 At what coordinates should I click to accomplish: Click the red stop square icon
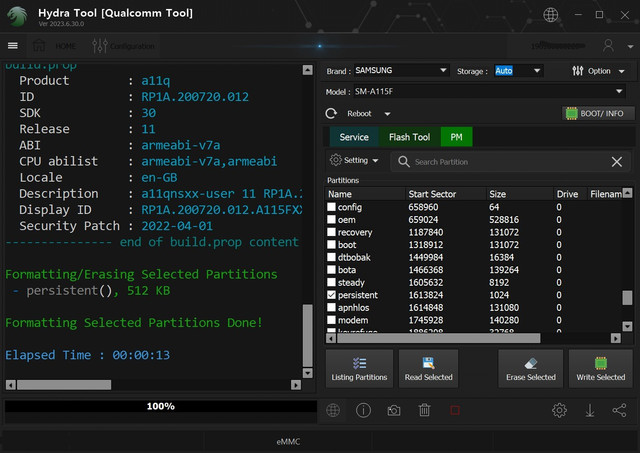coord(455,410)
